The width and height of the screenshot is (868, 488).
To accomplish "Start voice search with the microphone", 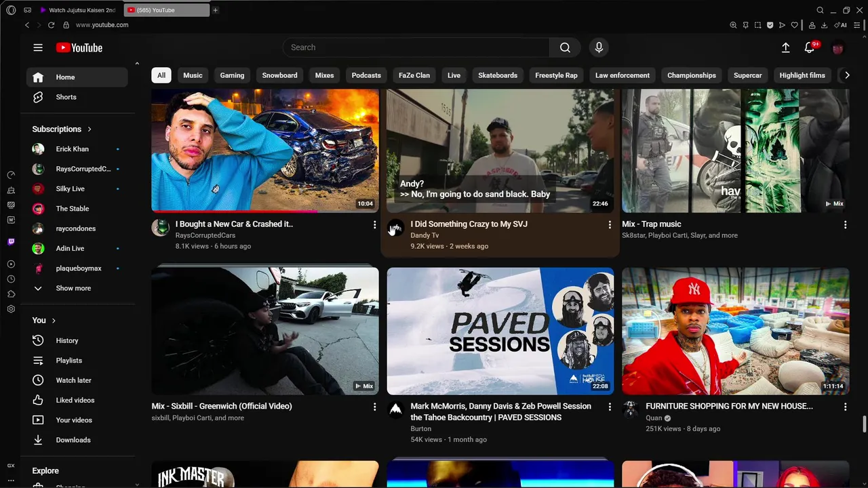I will [599, 47].
